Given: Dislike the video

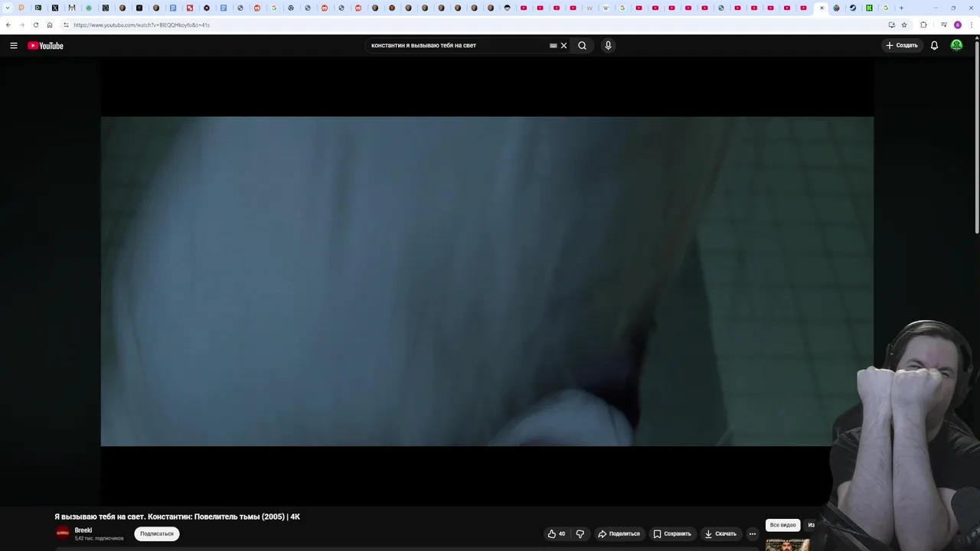Looking at the screenshot, I should [580, 534].
